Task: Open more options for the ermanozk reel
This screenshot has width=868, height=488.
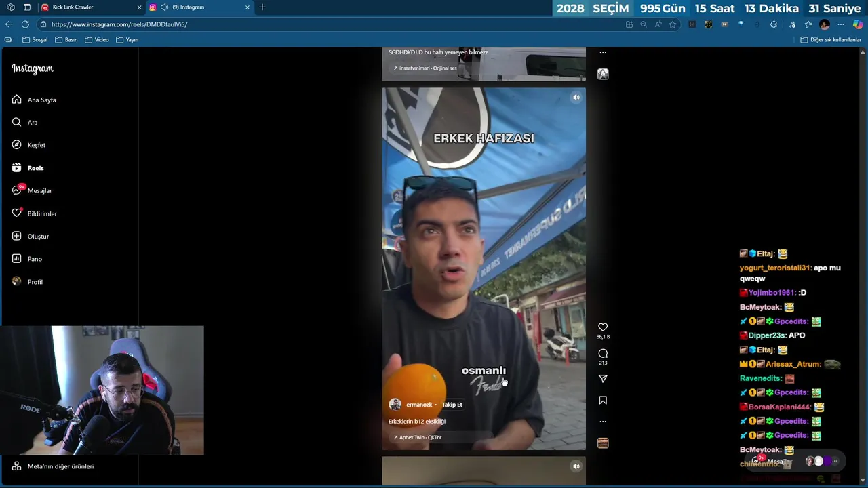Action: [603, 422]
